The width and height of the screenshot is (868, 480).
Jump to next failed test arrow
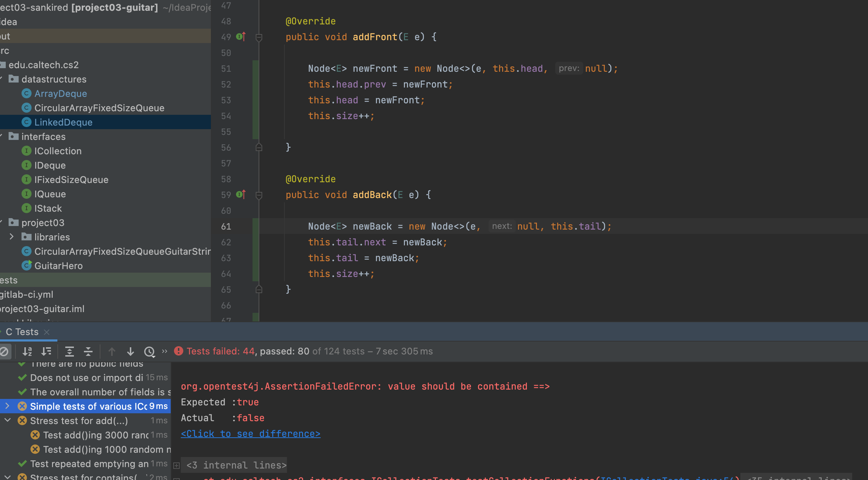pyautogui.click(x=131, y=351)
